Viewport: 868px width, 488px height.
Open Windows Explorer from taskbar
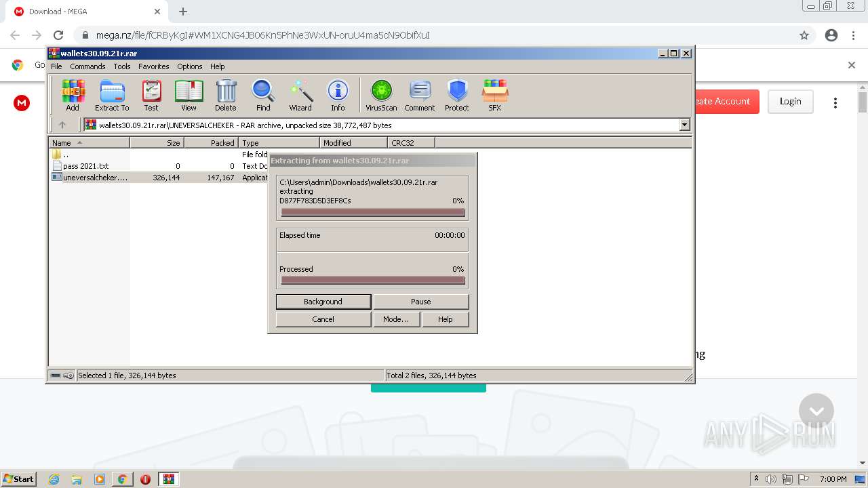(77, 479)
